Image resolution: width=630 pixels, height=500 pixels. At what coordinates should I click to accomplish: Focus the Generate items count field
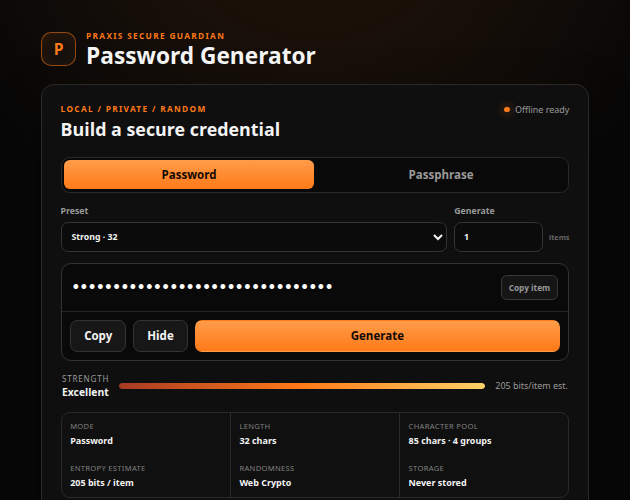click(x=498, y=237)
